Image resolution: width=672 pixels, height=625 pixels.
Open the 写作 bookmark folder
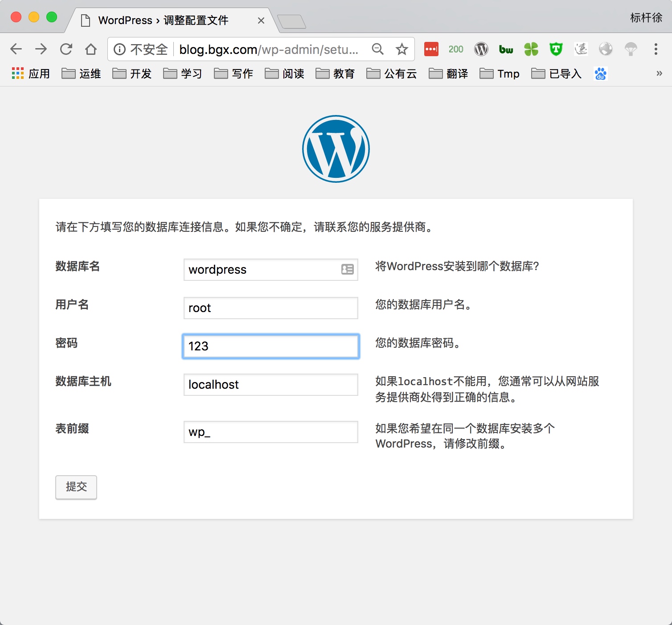234,74
